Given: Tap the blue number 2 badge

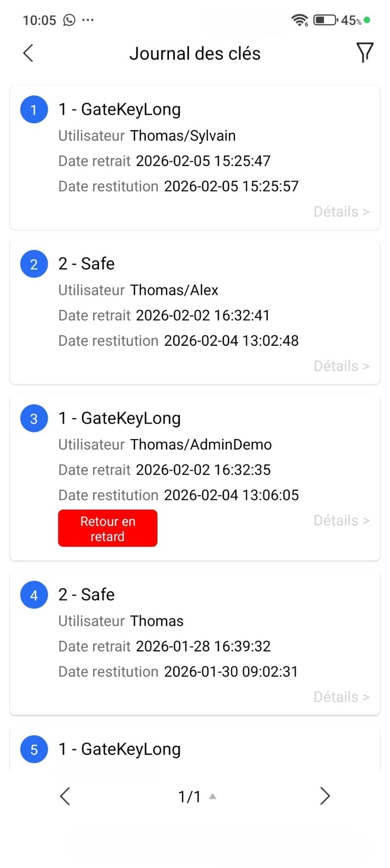Looking at the screenshot, I should tap(34, 264).
